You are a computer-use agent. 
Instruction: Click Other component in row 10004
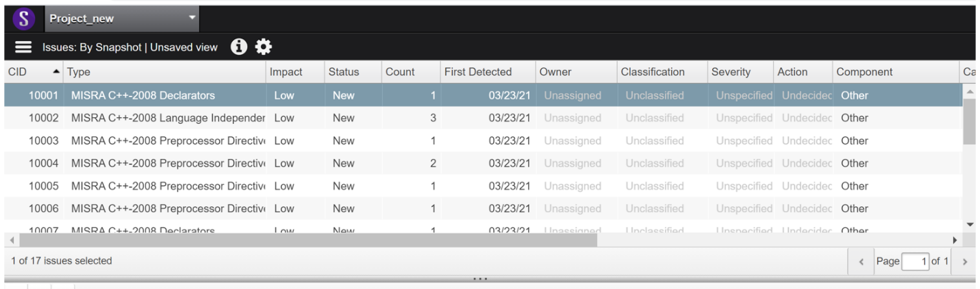[x=855, y=163]
